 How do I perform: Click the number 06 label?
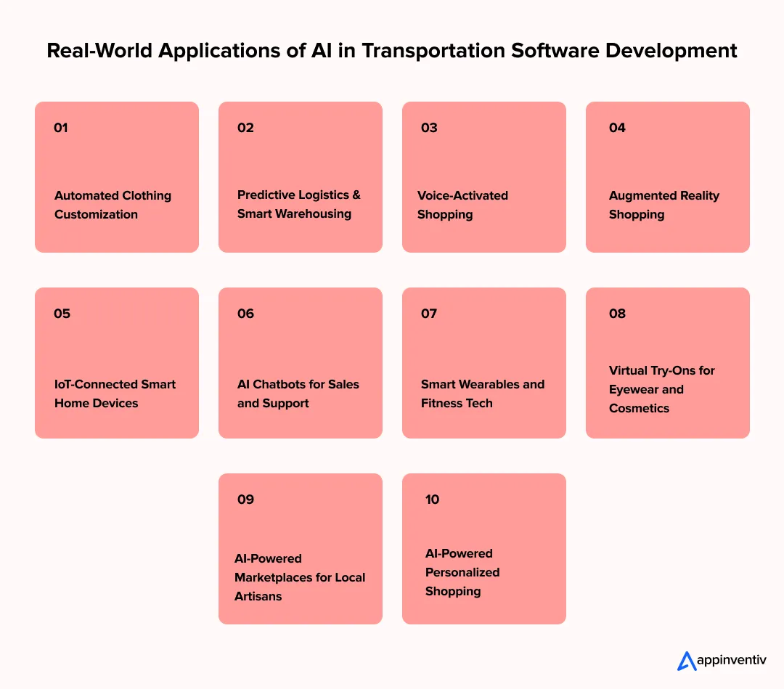pyautogui.click(x=245, y=314)
